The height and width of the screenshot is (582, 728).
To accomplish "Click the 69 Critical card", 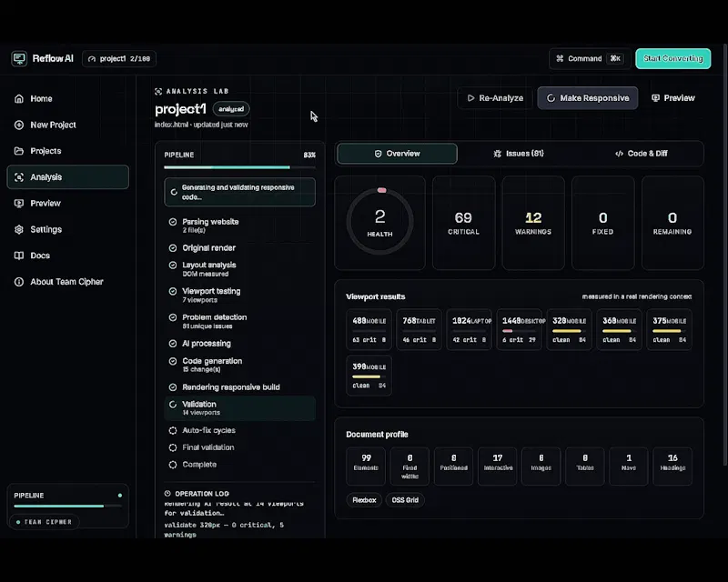I will coord(463,223).
